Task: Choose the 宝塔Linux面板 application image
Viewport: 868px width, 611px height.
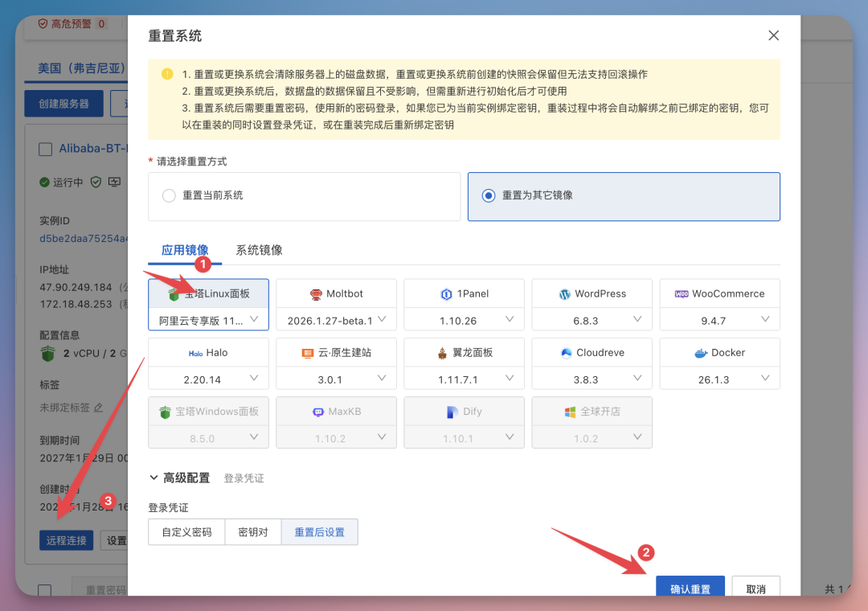Action: 208,293
